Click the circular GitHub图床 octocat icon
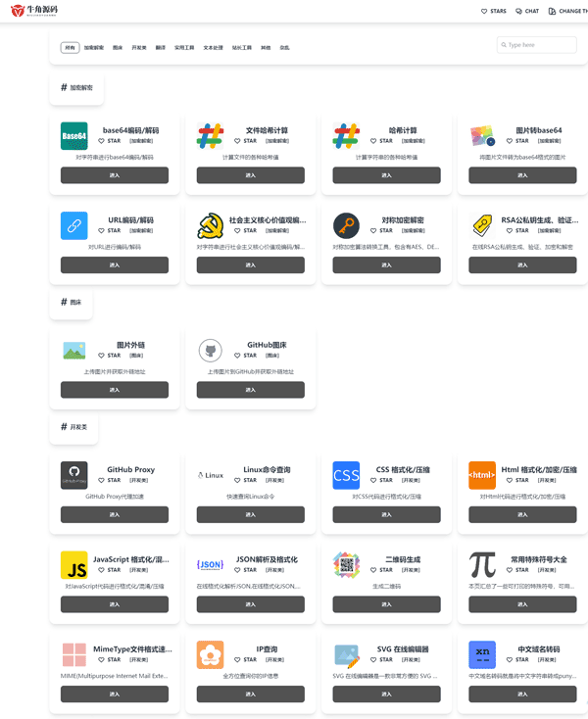 pyautogui.click(x=210, y=351)
